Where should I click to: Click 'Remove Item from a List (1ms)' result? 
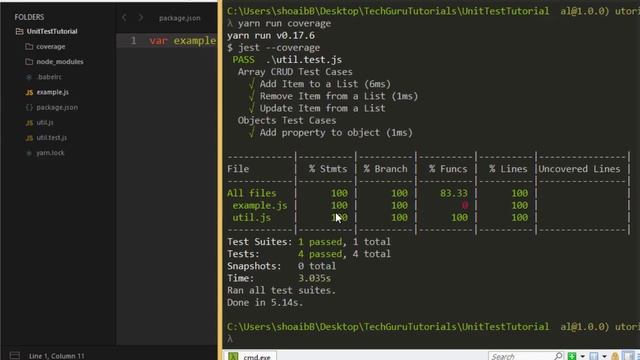[x=339, y=96]
